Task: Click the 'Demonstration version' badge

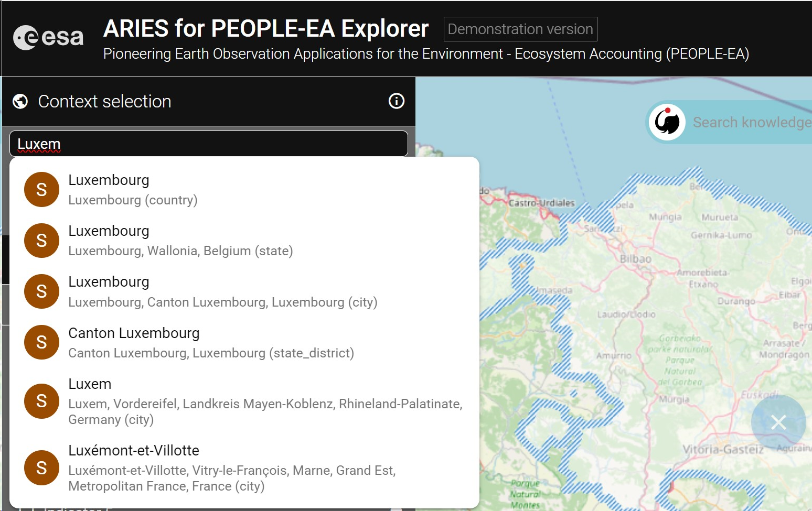Action: click(520, 29)
